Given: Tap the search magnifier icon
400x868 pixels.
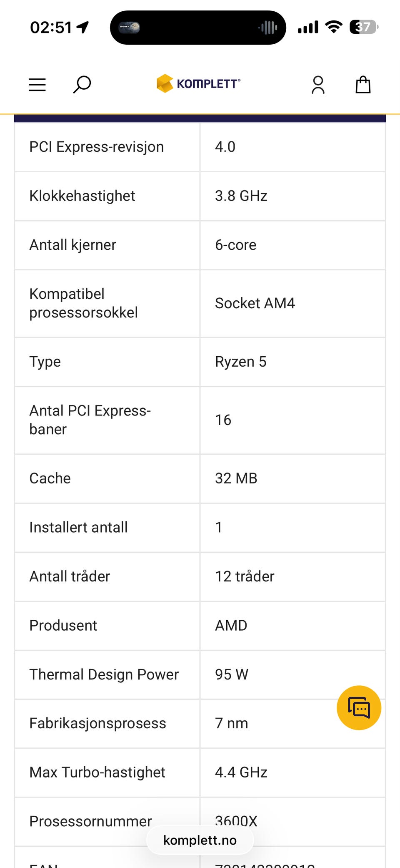Looking at the screenshot, I should tap(82, 84).
